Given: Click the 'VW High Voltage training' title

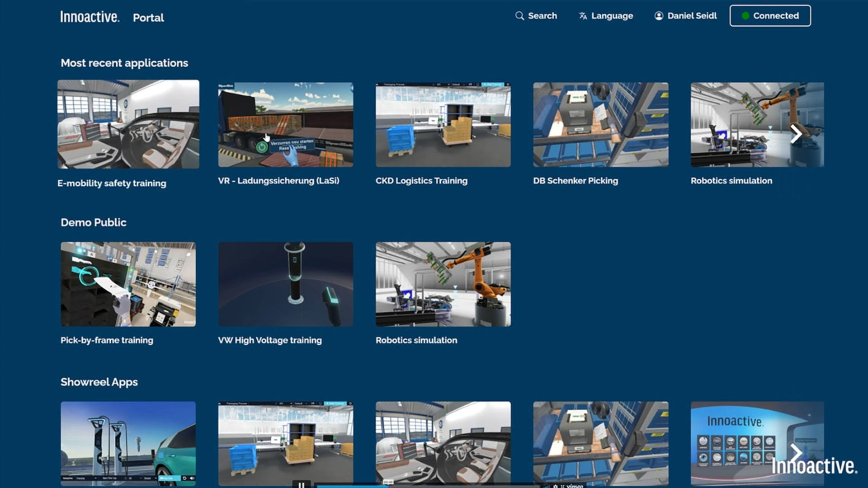Looking at the screenshot, I should point(270,340).
